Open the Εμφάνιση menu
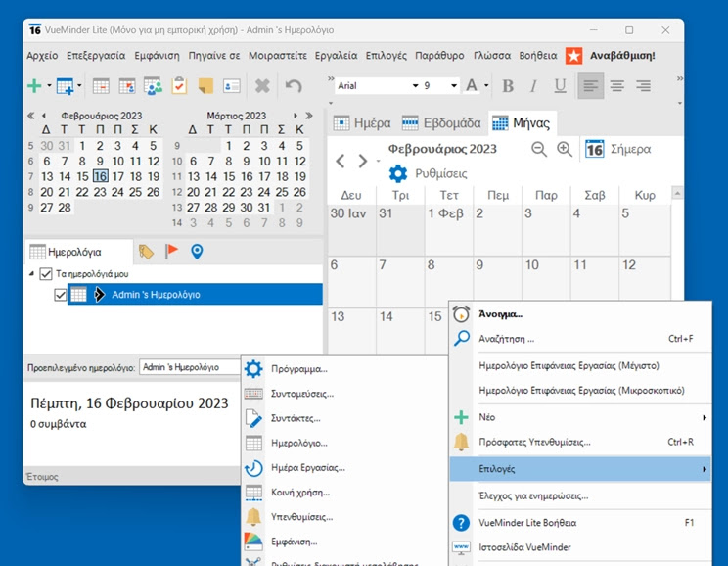 (157, 56)
